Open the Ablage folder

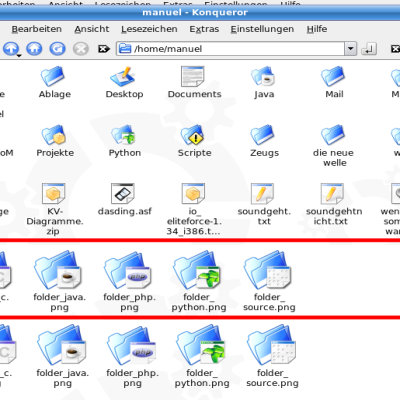coord(54,82)
